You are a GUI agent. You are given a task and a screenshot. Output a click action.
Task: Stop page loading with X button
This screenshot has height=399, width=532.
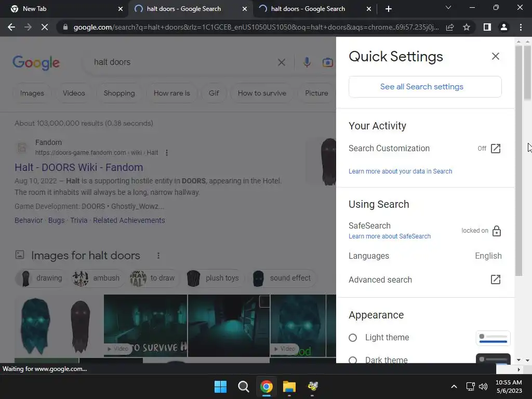pyautogui.click(x=45, y=27)
